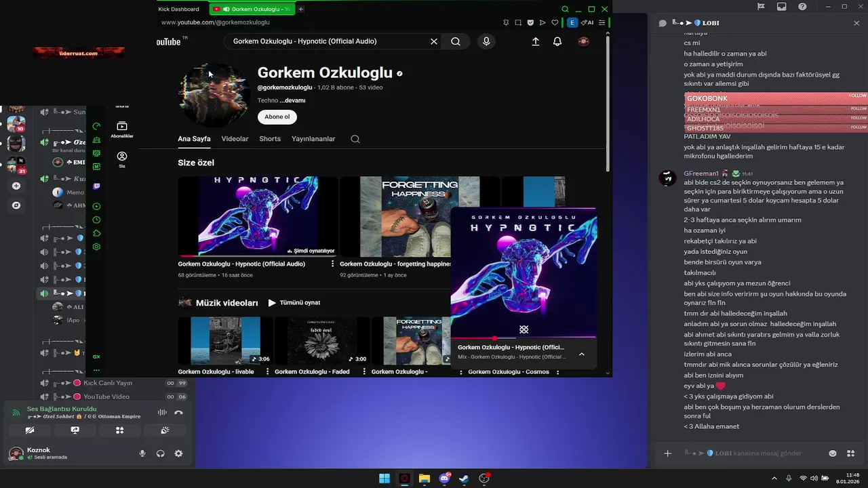Open a new browser tab

pos(301,9)
